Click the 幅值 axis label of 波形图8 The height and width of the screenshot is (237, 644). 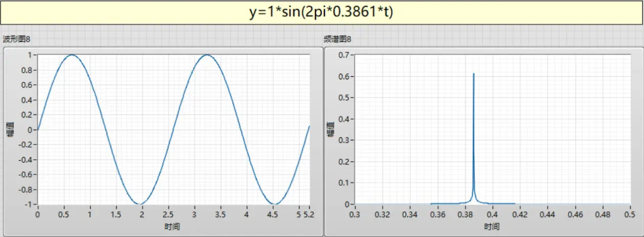10,130
